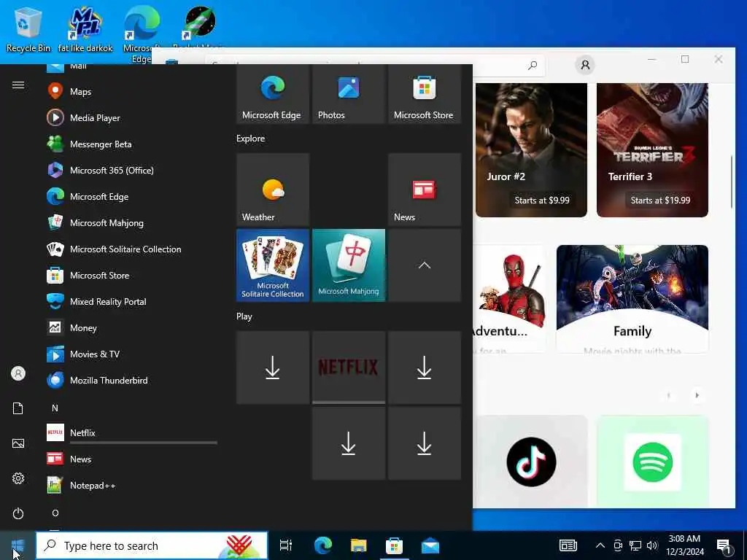Open File Explorer from taskbar

358,545
